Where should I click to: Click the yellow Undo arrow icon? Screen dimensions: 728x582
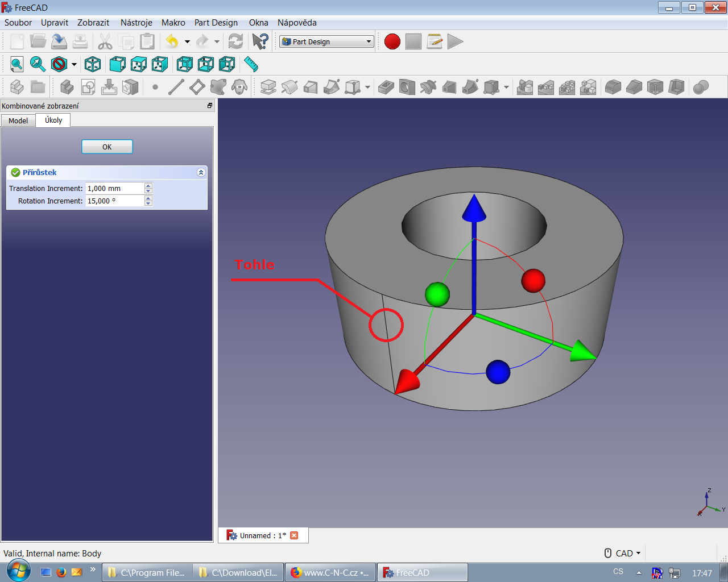tap(172, 41)
